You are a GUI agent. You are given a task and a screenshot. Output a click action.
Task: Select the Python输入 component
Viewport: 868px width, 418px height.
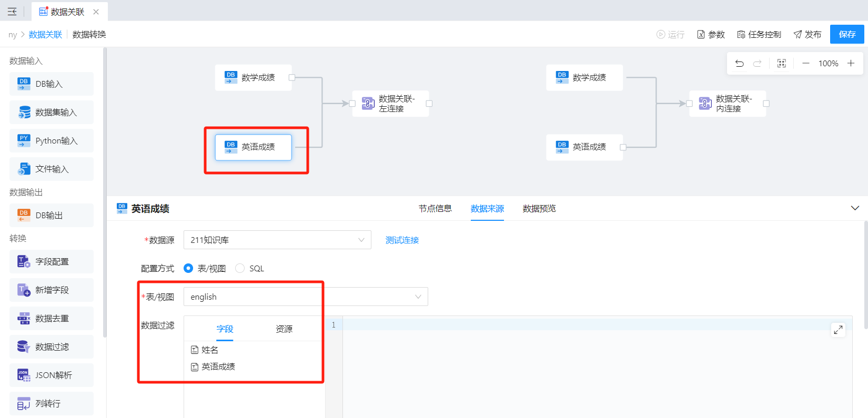tap(52, 141)
